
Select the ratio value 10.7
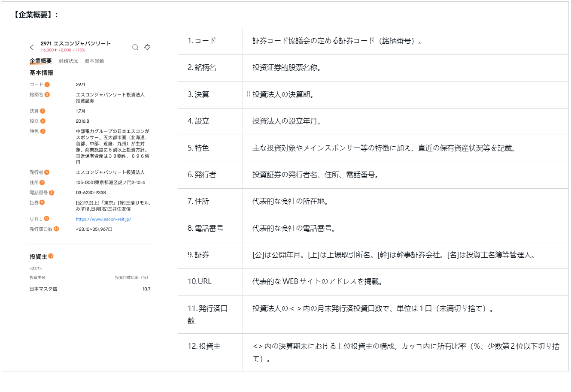coord(146,289)
